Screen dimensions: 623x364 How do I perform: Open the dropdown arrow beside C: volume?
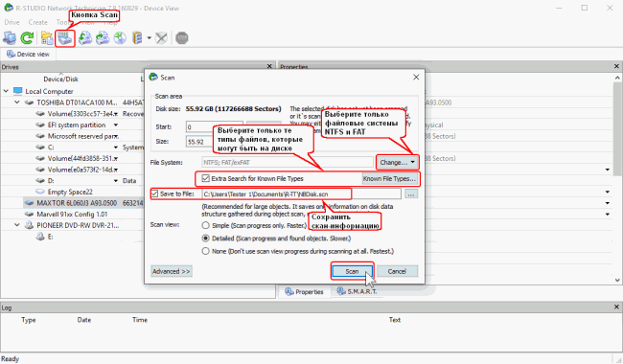[116, 147]
